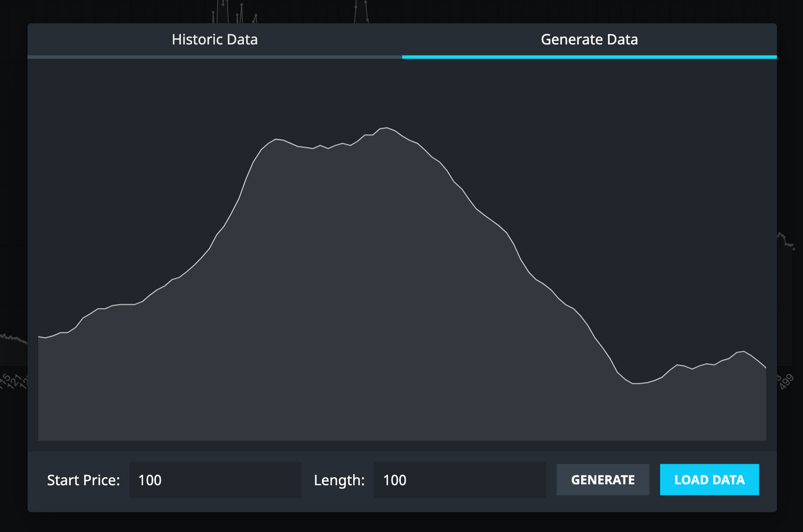Click the Length: label
This screenshot has height=532, width=803.
pos(339,481)
